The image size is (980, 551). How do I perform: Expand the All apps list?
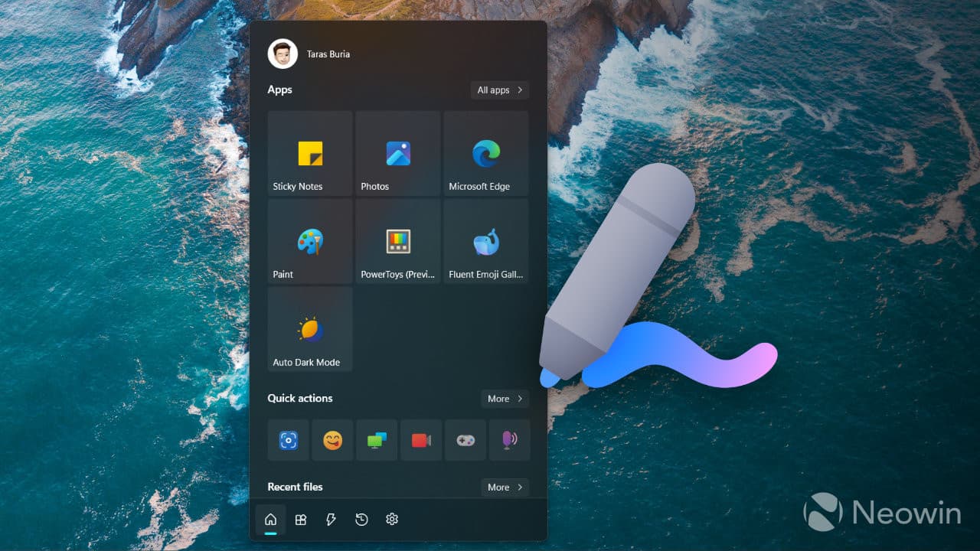[499, 90]
